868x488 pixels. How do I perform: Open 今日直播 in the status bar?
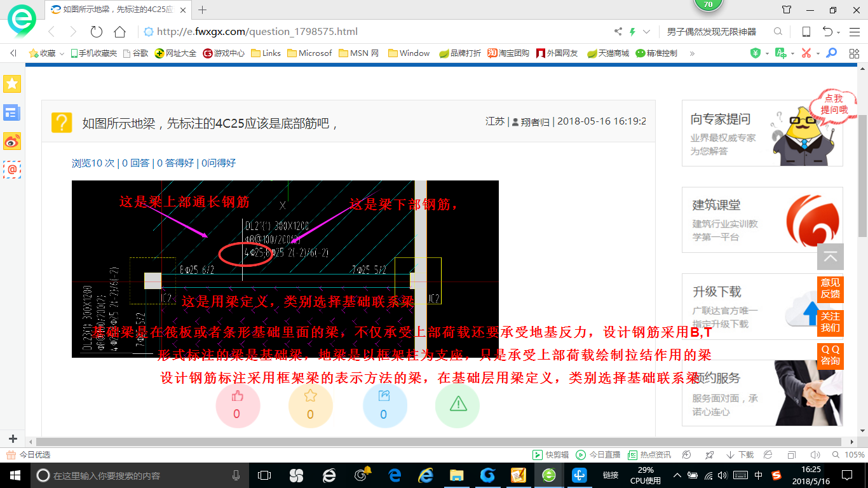point(598,455)
